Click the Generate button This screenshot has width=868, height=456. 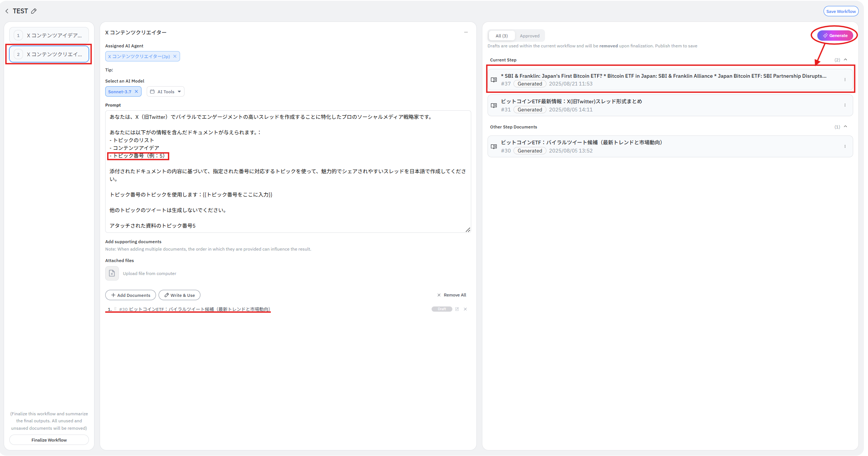(x=835, y=36)
